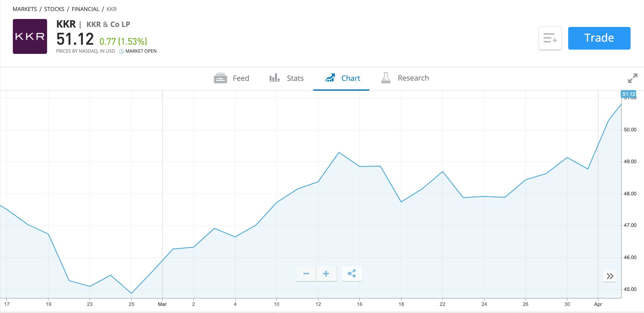Click the current price label 51.12 on axis
The width and height of the screenshot is (644, 313).
[629, 94]
